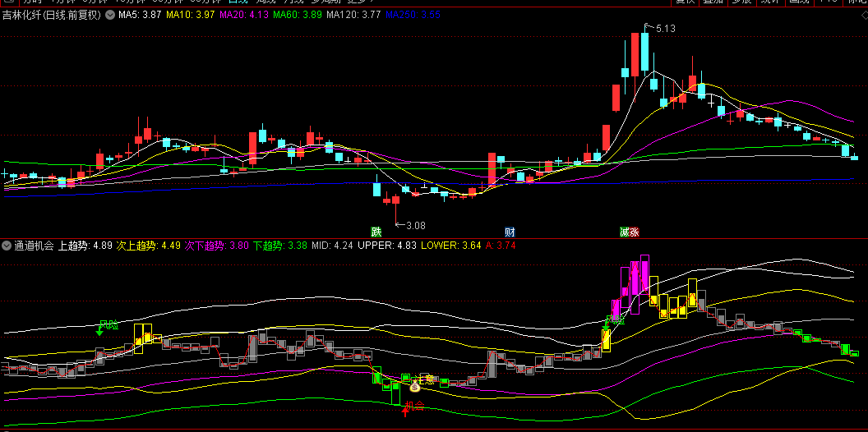Click the 3.08 low price label
The height and width of the screenshot is (432, 868).
[x=416, y=226]
